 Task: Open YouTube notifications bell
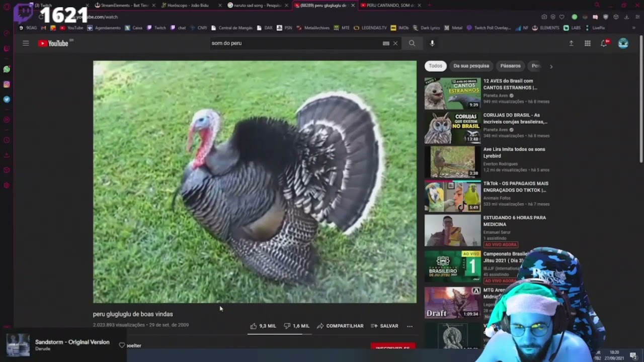[x=604, y=43]
